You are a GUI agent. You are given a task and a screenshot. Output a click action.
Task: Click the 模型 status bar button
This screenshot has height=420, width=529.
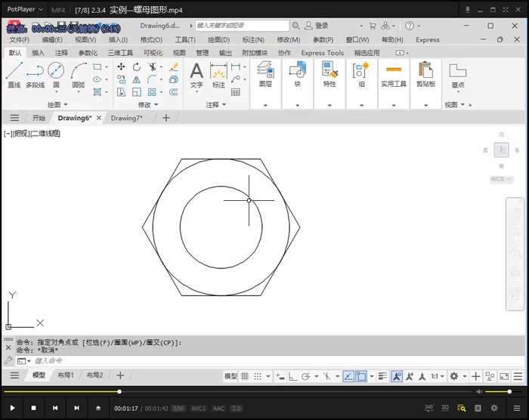click(x=230, y=376)
